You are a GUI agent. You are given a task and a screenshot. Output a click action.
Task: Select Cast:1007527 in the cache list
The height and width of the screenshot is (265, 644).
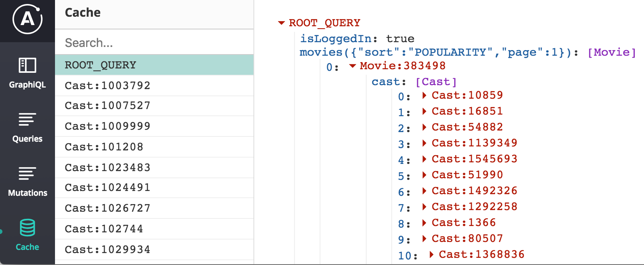(x=154, y=106)
